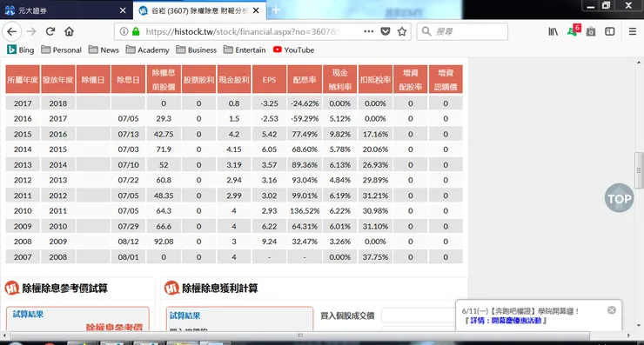Select the 08/12 ex-dividend date cell
The image size is (644, 345).
point(128,242)
